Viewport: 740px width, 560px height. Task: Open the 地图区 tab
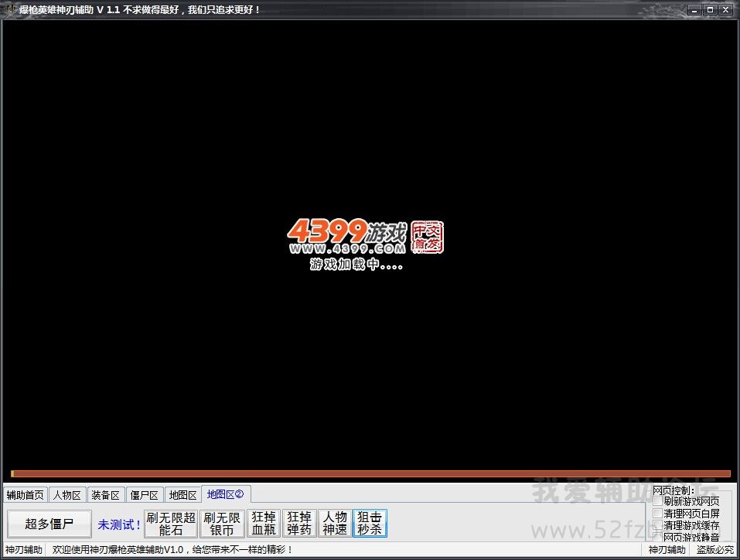(183, 495)
